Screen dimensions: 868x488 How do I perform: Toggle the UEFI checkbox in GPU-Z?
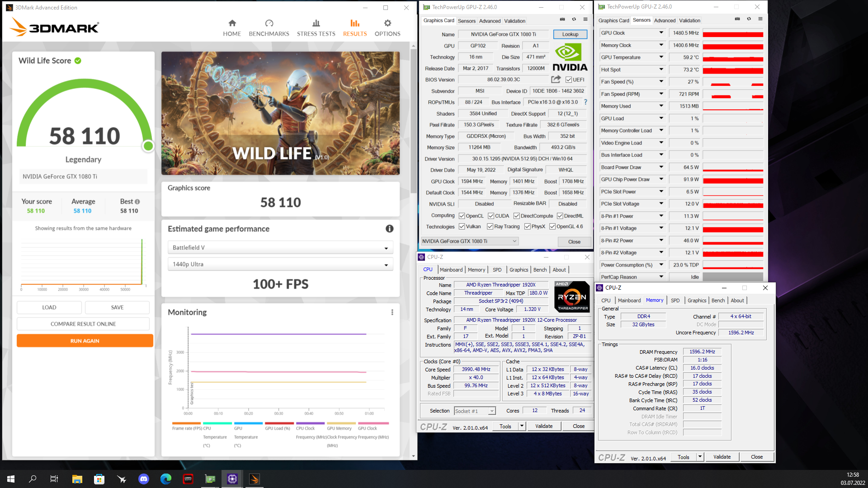click(x=569, y=80)
